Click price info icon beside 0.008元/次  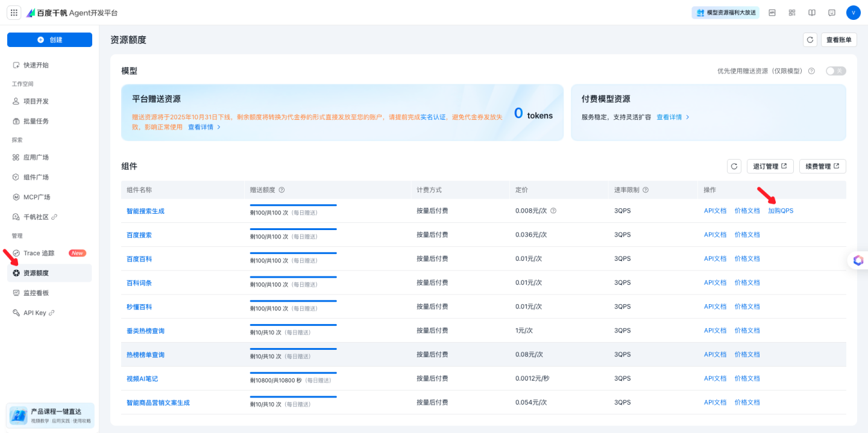[553, 211]
